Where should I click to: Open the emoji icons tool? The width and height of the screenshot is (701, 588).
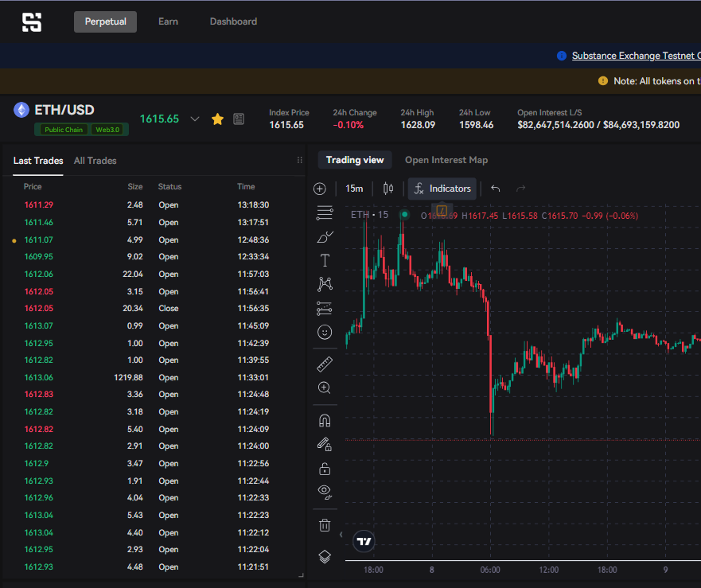[325, 333]
